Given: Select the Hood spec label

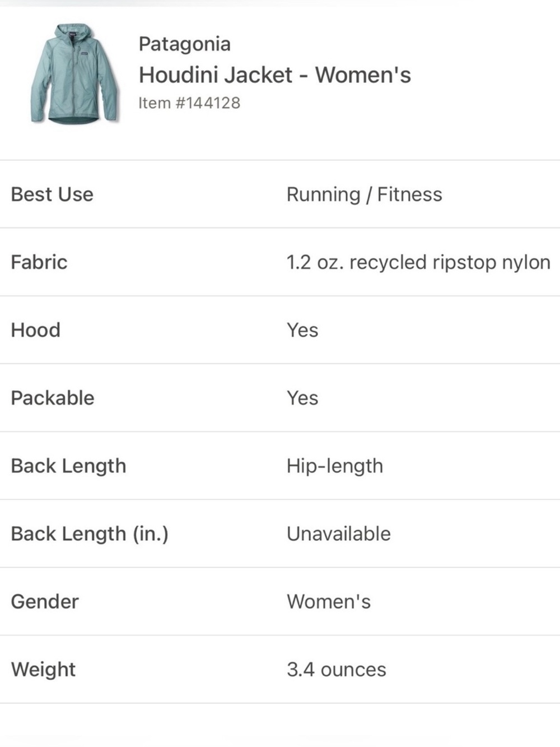Looking at the screenshot, I should pos(35,330).
